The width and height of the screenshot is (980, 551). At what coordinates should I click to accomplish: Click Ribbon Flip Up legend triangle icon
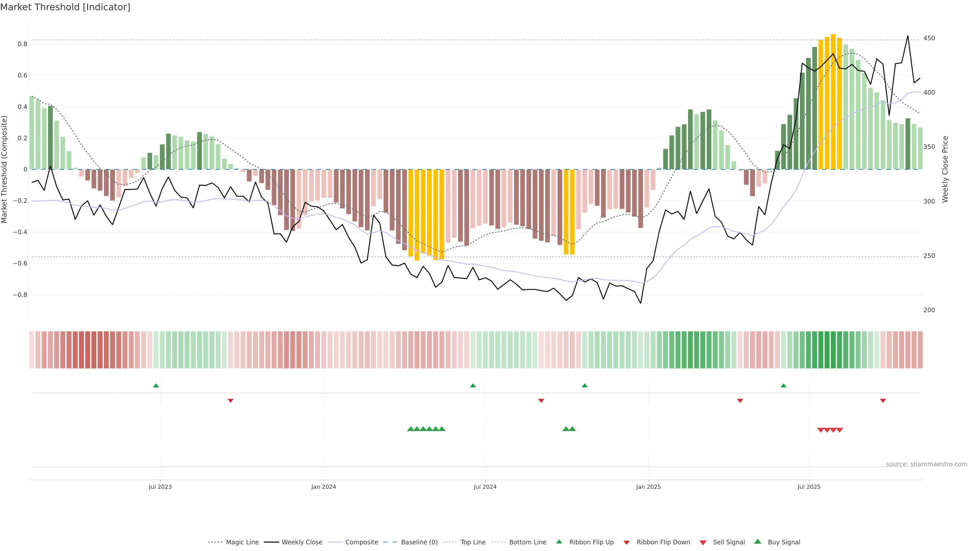tap(559, 542)
